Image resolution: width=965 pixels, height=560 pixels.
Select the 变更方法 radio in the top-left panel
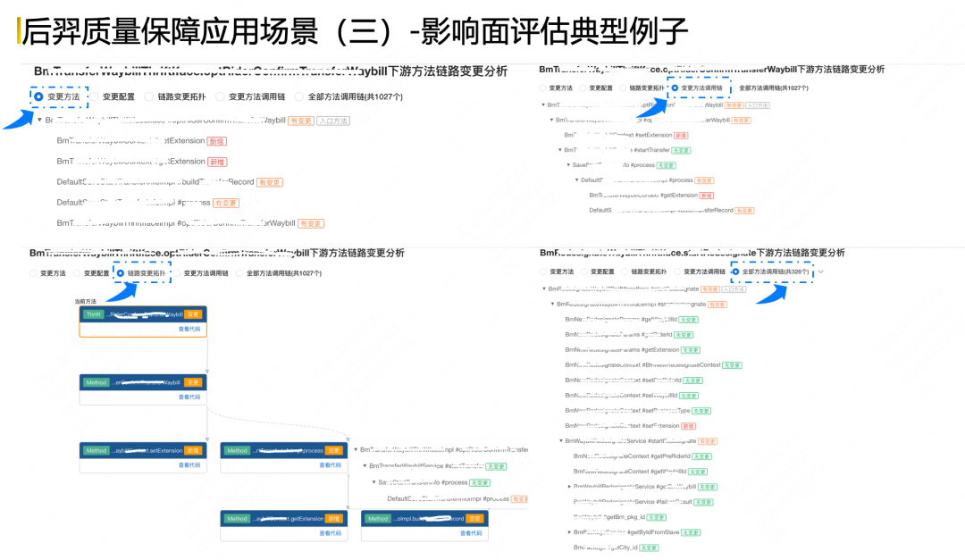click(x=38, y=96)
